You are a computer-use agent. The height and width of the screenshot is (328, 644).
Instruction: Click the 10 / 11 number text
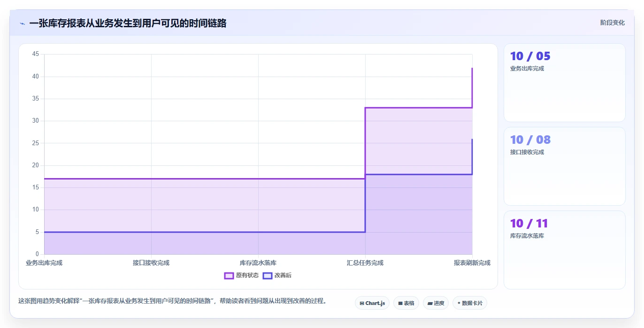pyautogui.click(x=529, y=223)
